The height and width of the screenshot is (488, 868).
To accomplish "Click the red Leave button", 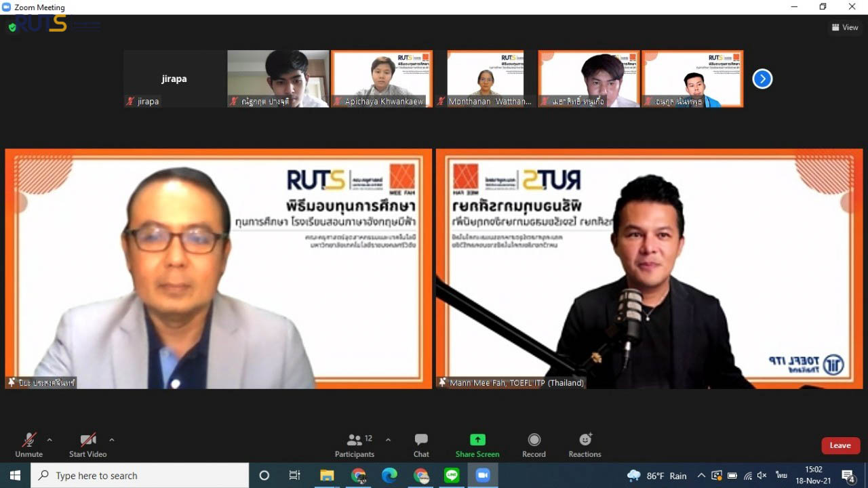I will click(840, 445).
